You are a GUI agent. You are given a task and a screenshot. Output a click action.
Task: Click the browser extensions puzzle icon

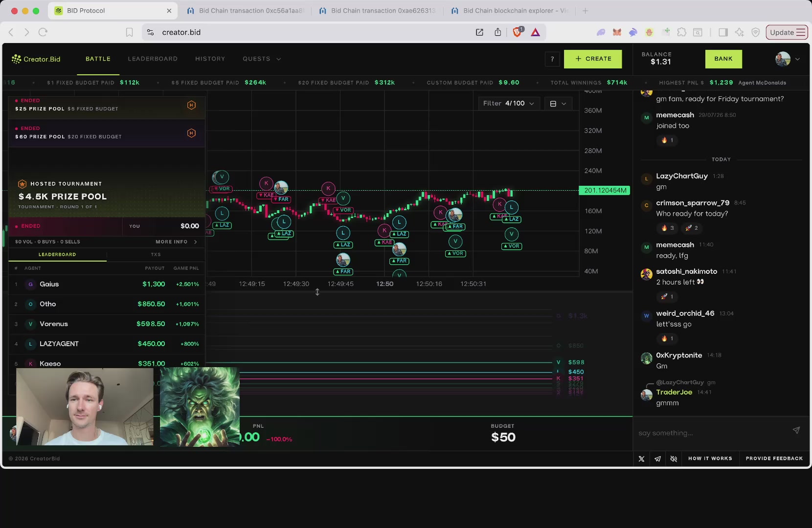681,32
